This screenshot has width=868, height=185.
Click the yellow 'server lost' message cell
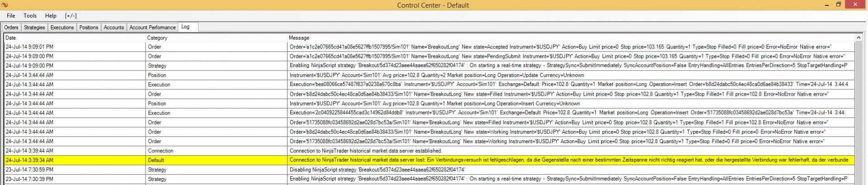pos(571,160)
